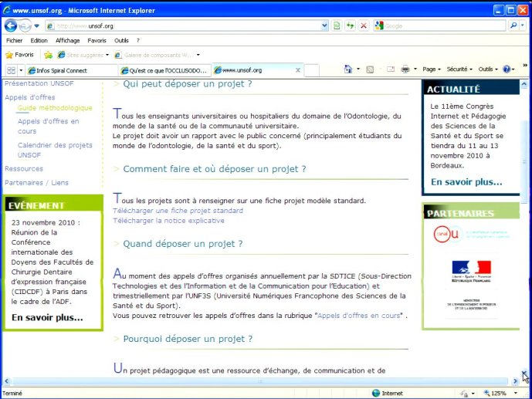The image size is (532, 399).
Task: Open the print options dropdown arrow
Action: pyautogui.click(x=415, y=69)
